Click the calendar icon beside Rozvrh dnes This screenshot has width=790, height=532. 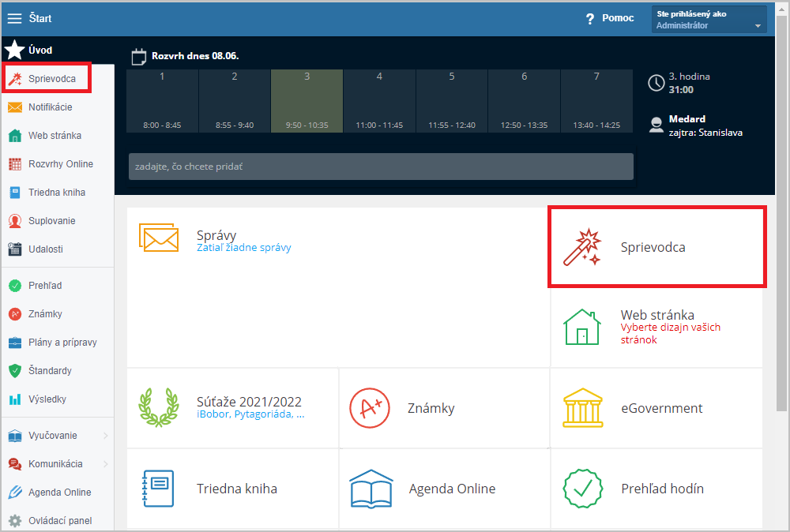pos(138,56)
